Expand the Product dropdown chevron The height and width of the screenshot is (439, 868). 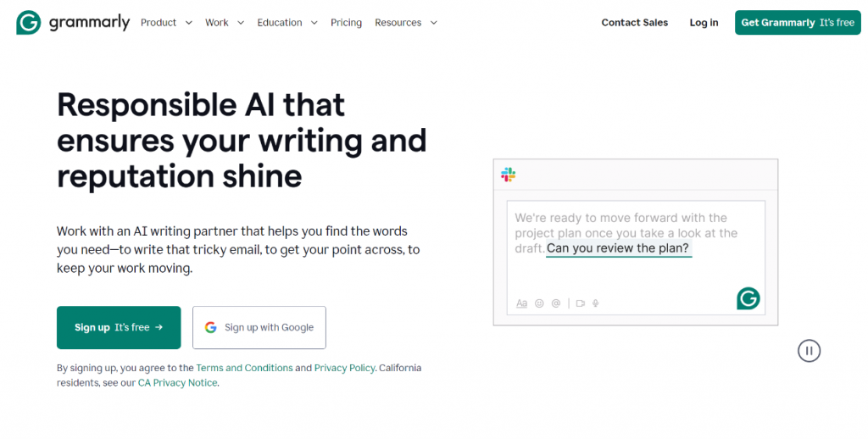[x=189, y=23]
